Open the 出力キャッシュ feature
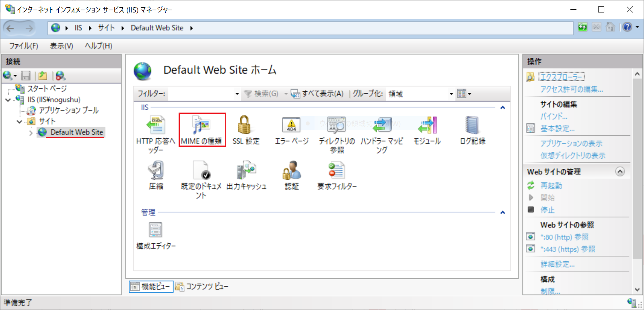Viewport: 644px width, 310px height. [246, 175]
